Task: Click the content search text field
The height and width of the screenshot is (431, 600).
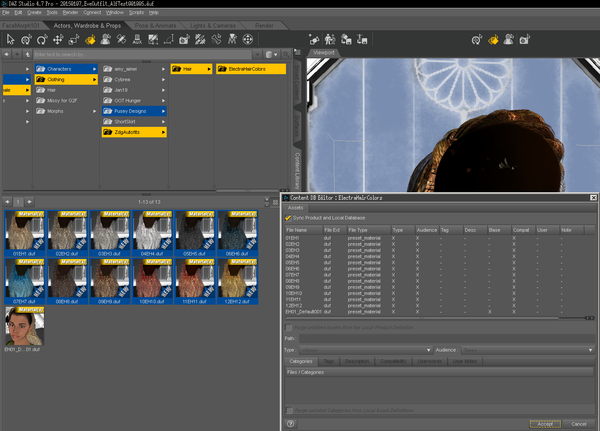Action: point(120,56)
